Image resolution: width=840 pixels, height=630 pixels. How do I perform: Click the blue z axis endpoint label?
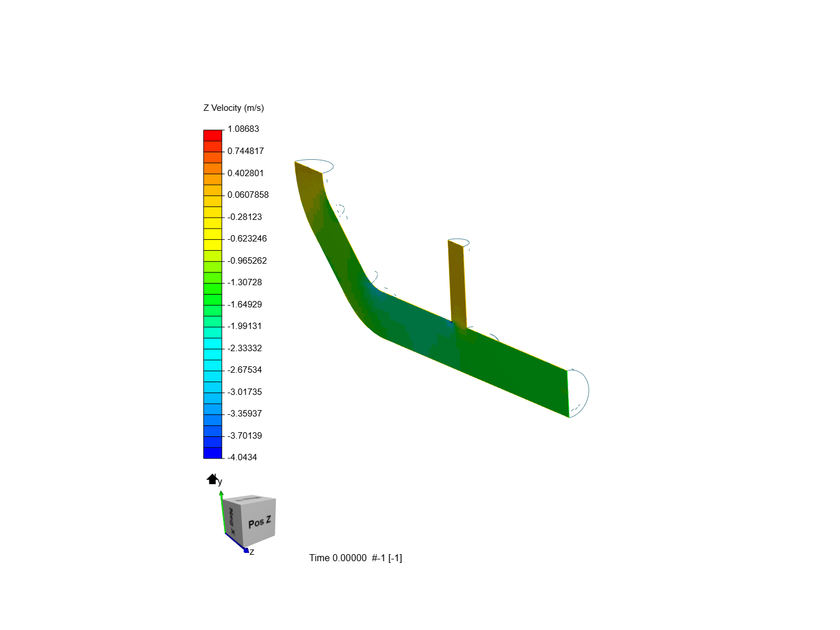[252, 552]
